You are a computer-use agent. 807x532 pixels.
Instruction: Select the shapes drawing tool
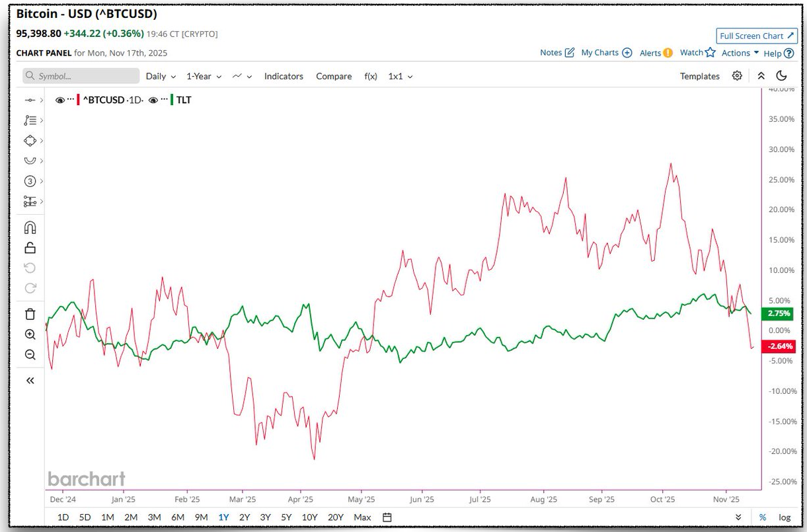pos(30,141)
